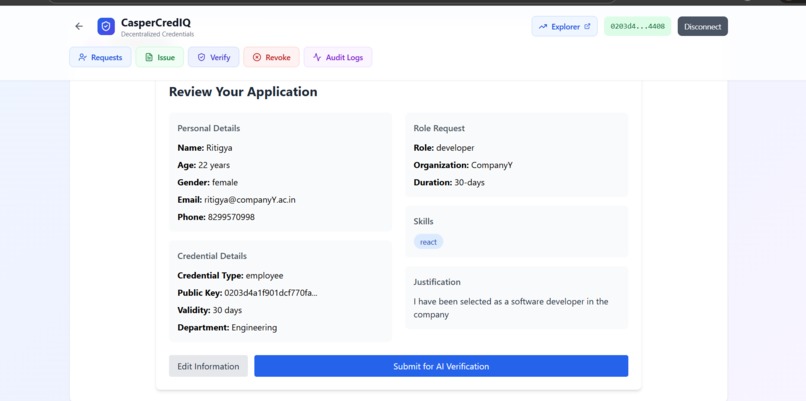Click the Gender: female line
This screenshot has height=401, width=806.
(208, 183)
